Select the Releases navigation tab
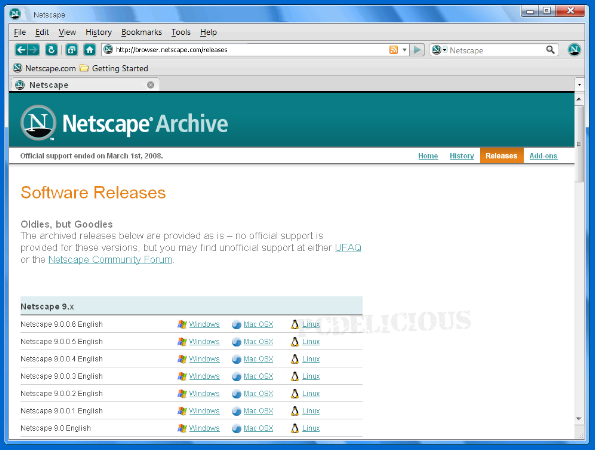This screenshot has width=595, height=450. (502, 156)
